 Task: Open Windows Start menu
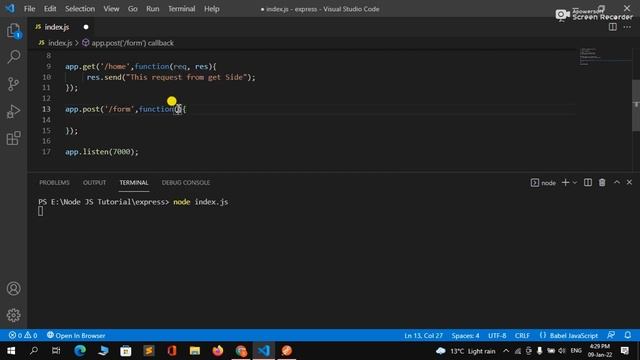pyautogui.click(x=11, y=351)
